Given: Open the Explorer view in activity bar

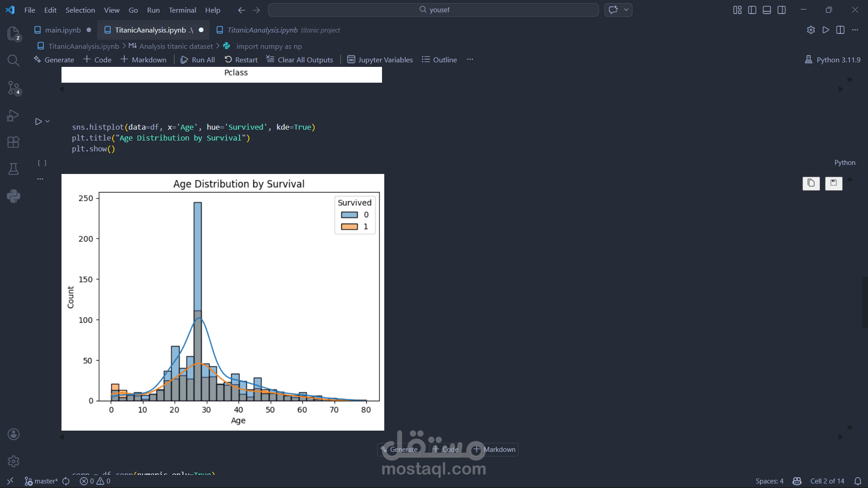Looking at the screenshot, I should (14, 33).
